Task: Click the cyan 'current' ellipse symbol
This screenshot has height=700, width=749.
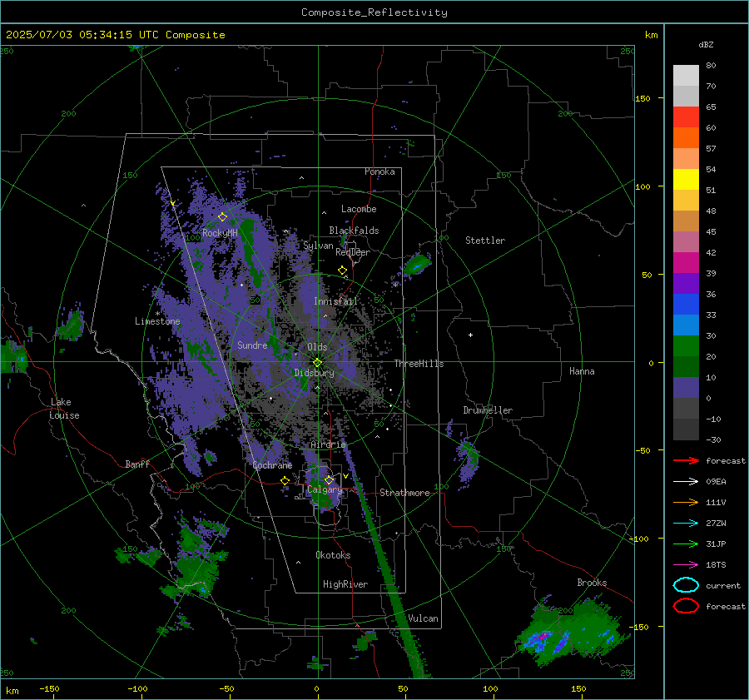Action: point(686,585)
